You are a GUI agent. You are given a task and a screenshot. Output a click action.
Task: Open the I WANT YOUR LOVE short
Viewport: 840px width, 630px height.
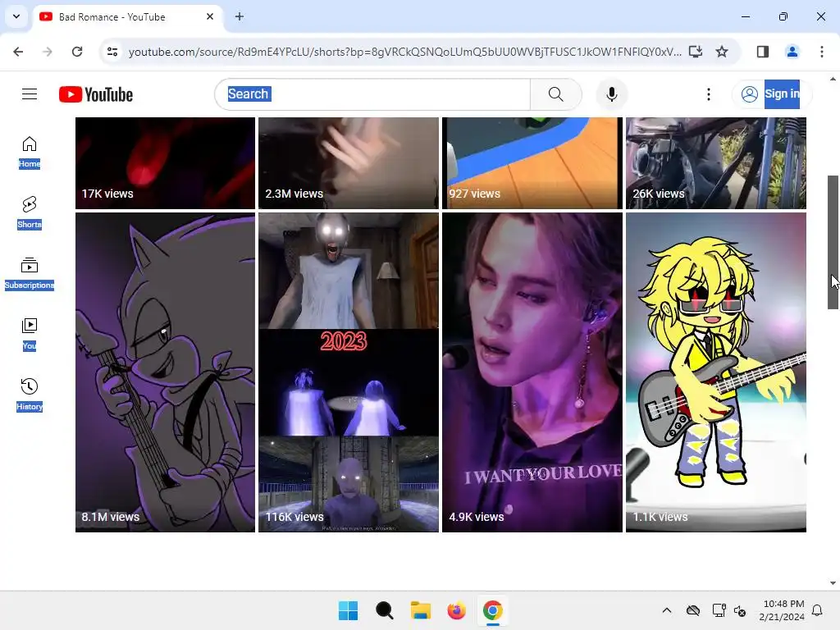pos(532,372)
